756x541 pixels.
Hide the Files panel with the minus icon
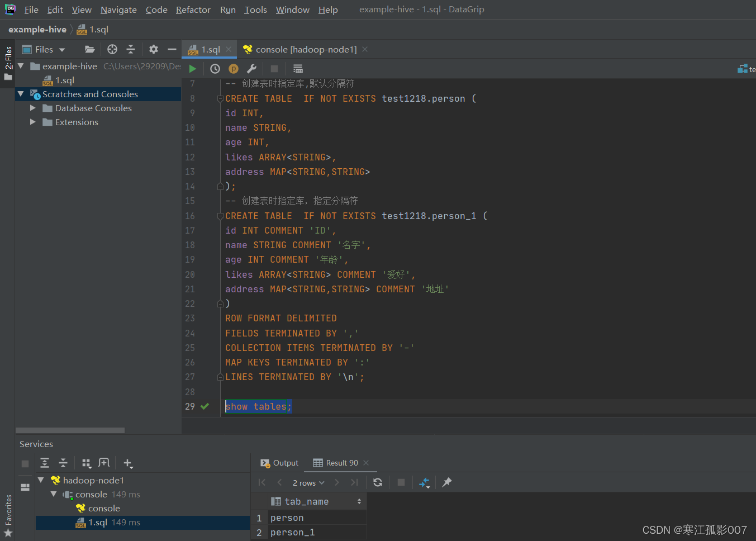tap(172, 49)
